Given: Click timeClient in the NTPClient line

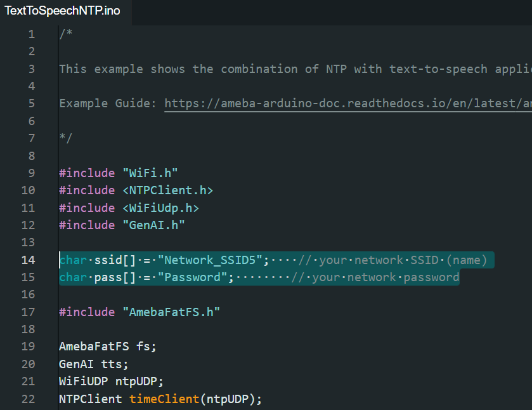Looking at the screenshot, I should pyautogui.click(x=164, y=399).
